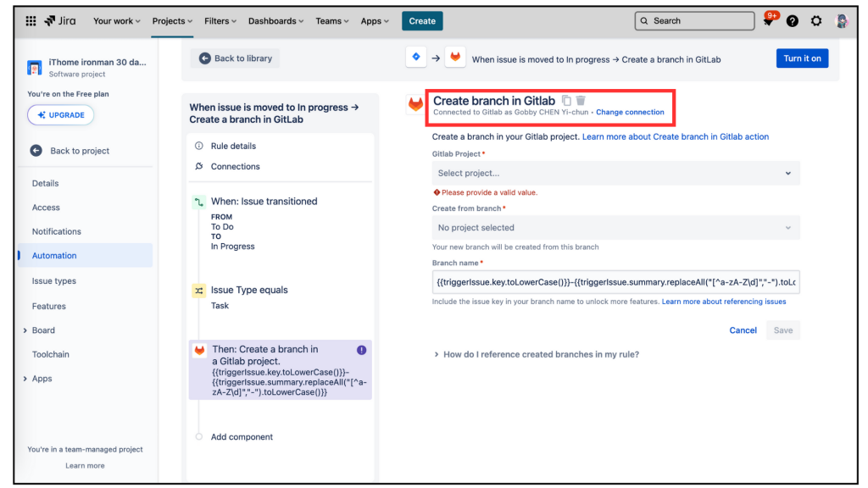Click the Cancel button
The image size is (868, 488).
coord(743,330)
